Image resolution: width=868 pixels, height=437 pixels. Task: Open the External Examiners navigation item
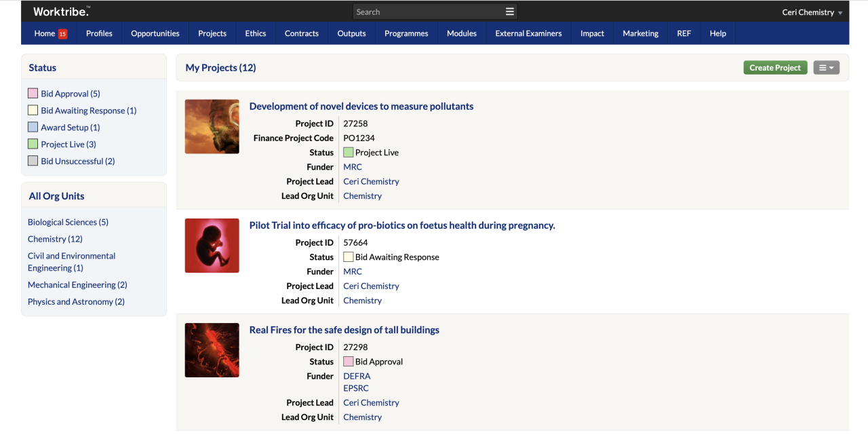point(528,33)
